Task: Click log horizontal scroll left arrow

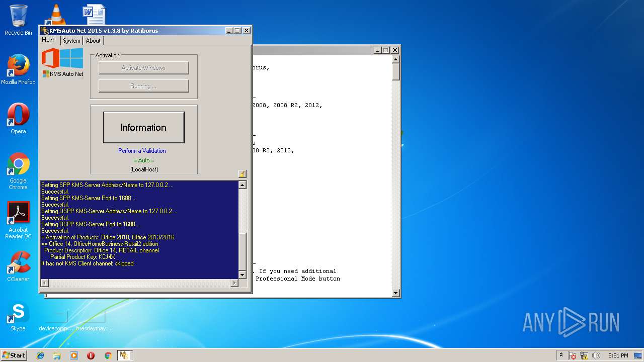Action: (44, 283)
